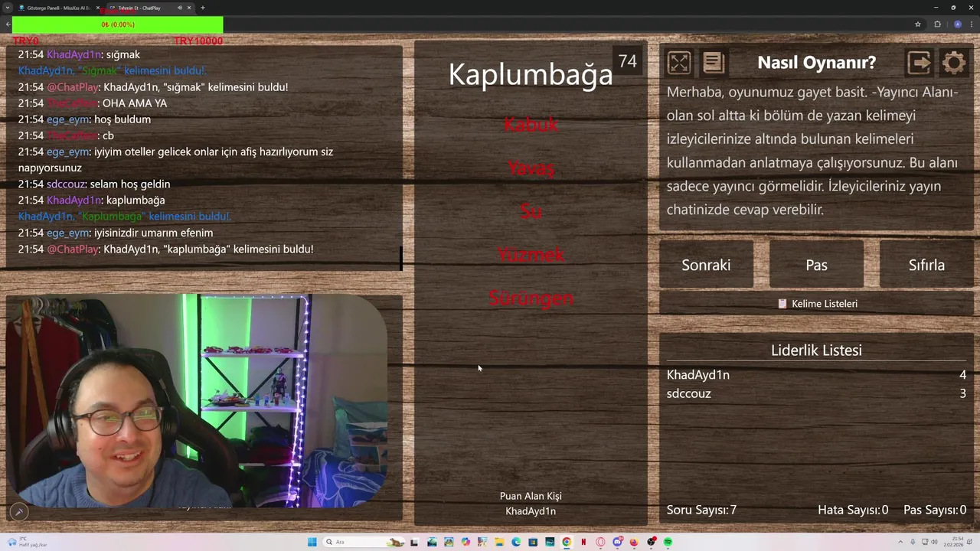The image size is (980, 551).
Task: Launch Firefox from taskbar
Action: [634, 542]
